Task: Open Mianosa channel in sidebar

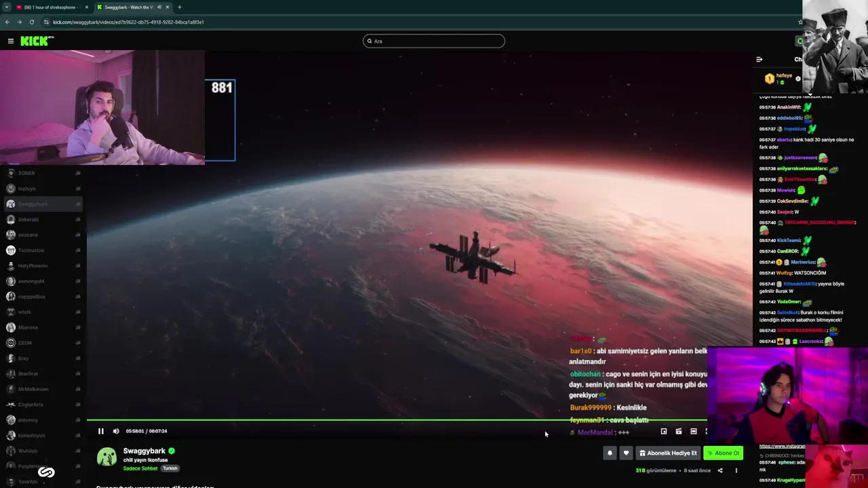Action: click(x=43, y=327)
